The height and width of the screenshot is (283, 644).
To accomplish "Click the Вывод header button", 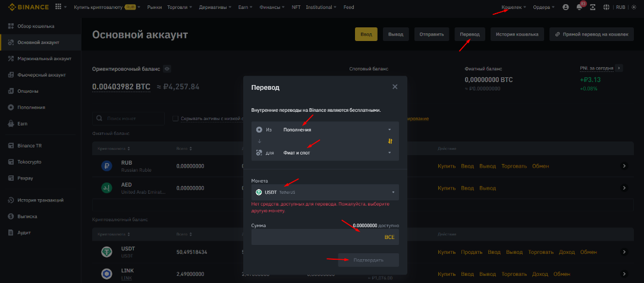I will pos(396,34).
